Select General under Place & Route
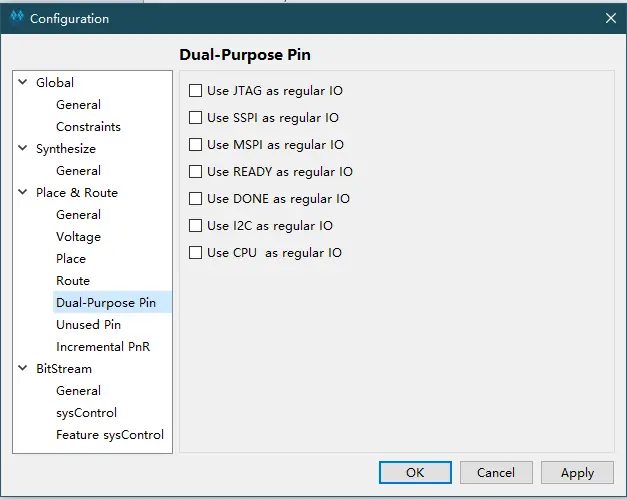This screenshot has height=499, width=627. coord(78,215)
